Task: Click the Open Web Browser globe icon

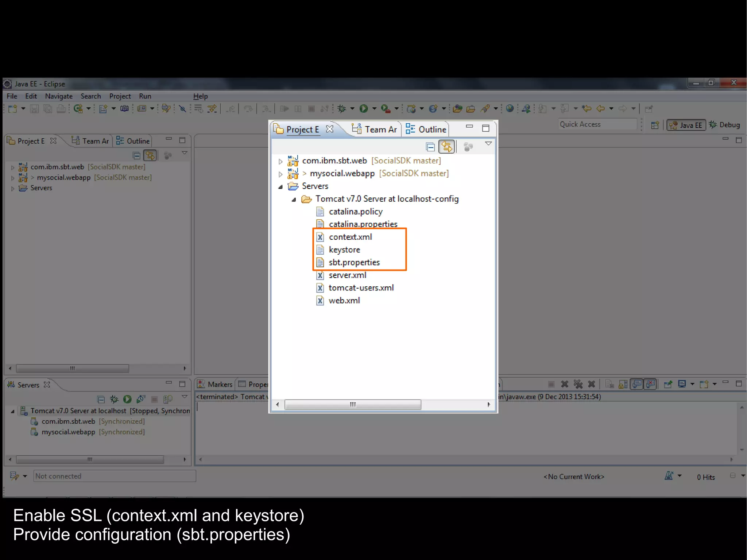Action: pyautogui.click(x=510, y=108)
